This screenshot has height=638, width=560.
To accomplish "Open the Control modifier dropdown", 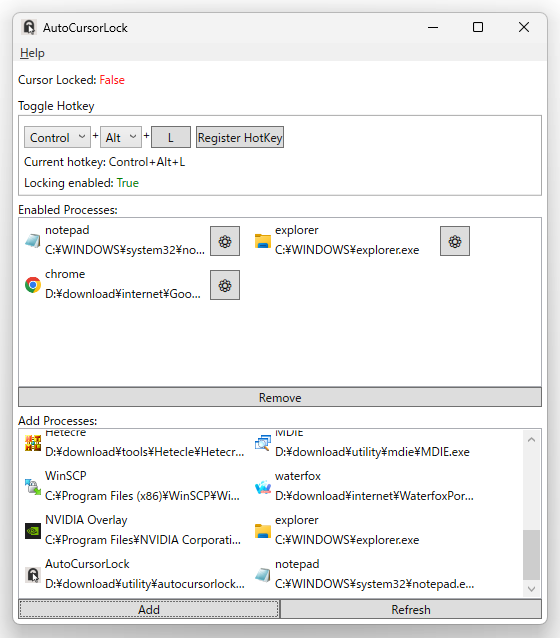I will (x=57, y=137).
